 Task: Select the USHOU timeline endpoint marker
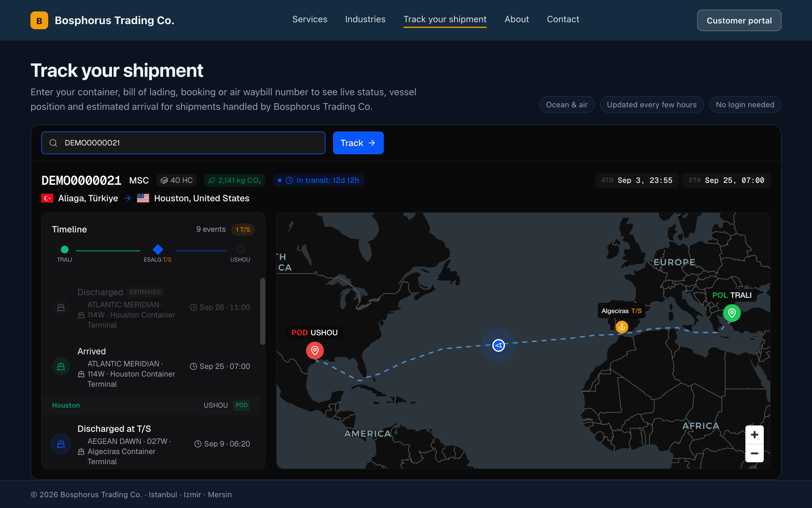tap(240, 249)
